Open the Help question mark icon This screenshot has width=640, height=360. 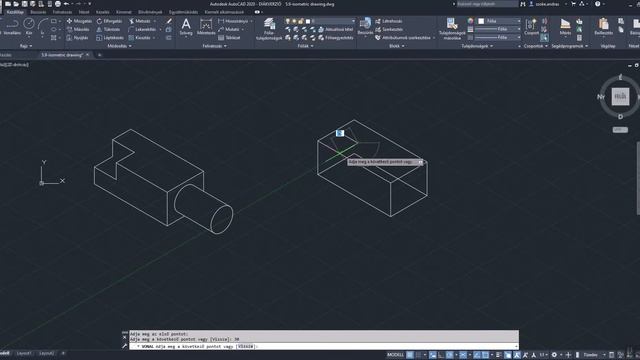click(598, 4)
